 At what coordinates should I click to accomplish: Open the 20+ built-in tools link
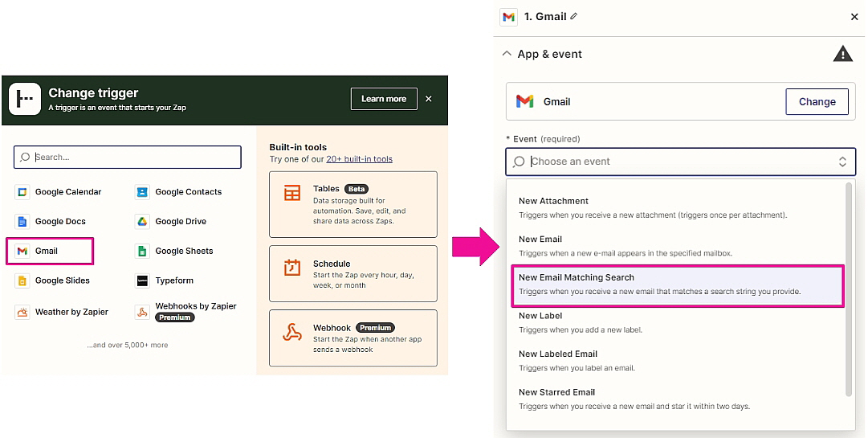(359, 159)
